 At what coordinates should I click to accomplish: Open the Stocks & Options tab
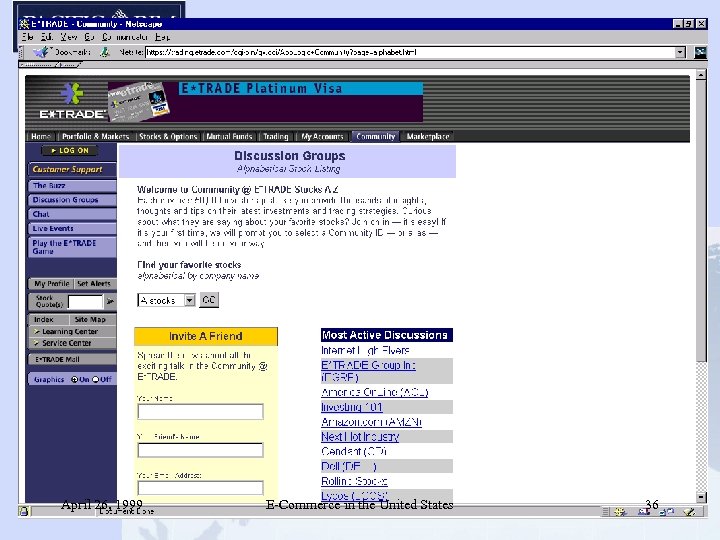coord(168,136)
